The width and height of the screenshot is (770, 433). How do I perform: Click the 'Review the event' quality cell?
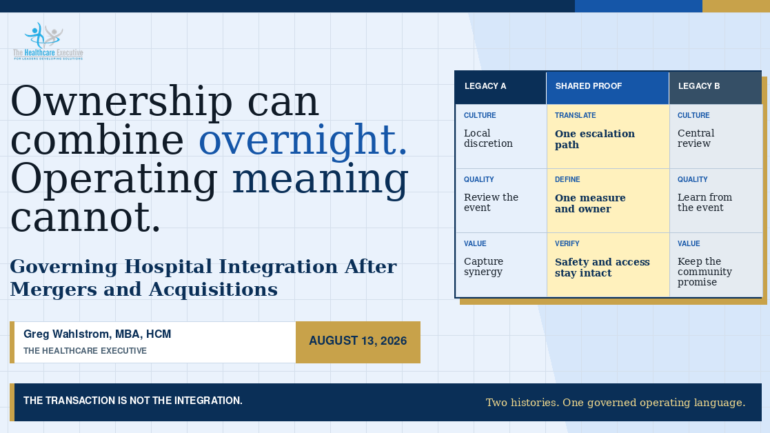[x=501, y=201]
